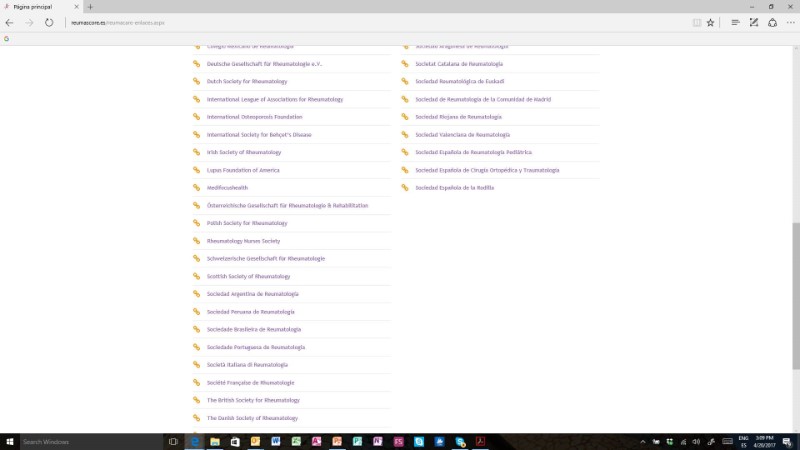This screenshot has height=450, width=800.
Task: Click chain icon beside Scottish Society of Rheumatology
Action: 196,276
